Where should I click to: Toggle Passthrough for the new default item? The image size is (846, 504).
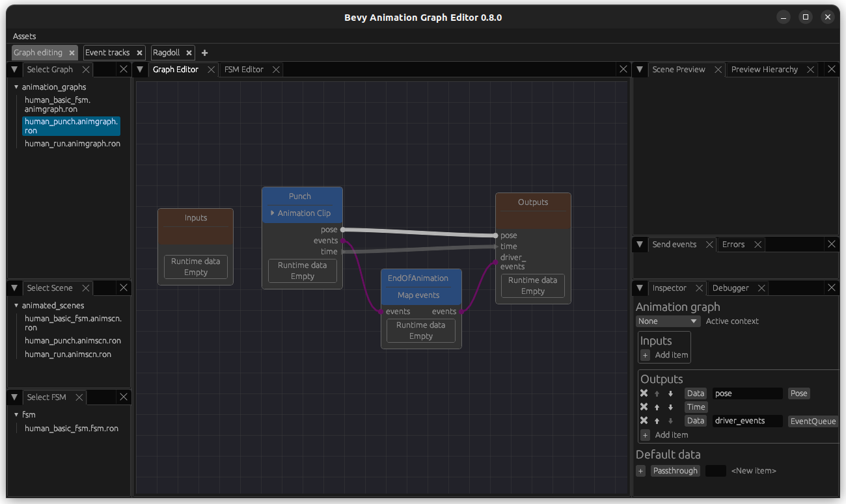click(675, 470)
